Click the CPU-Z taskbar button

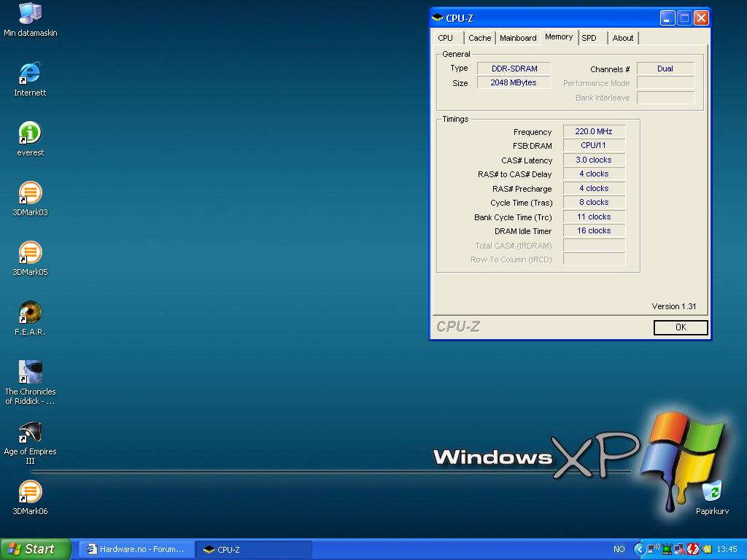(x=254, y=549)
